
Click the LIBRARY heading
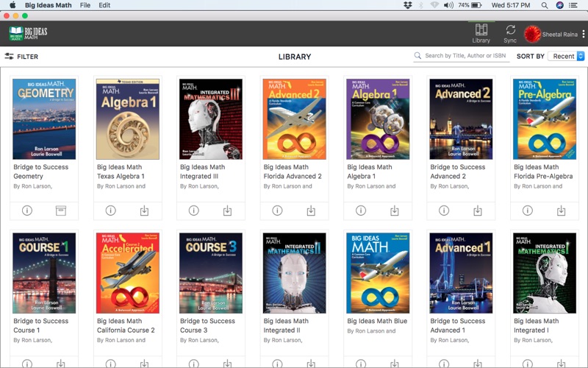[295, 57]
